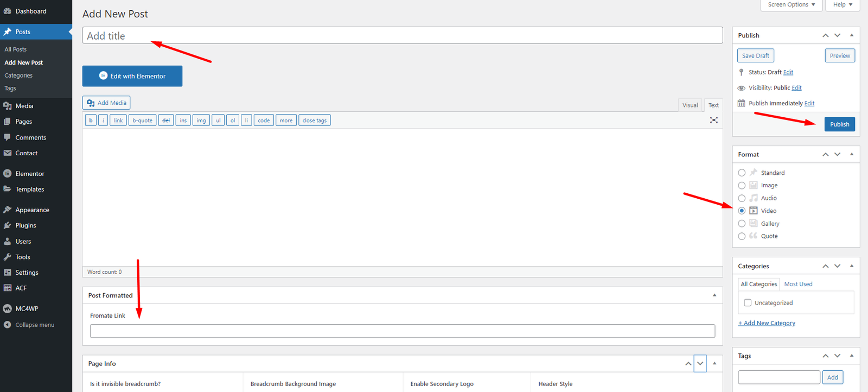Image resolution: width=868 pixels, height=392 pixels.
Task: Check the Uncategorized category checkbox
Action: (748, 303)
